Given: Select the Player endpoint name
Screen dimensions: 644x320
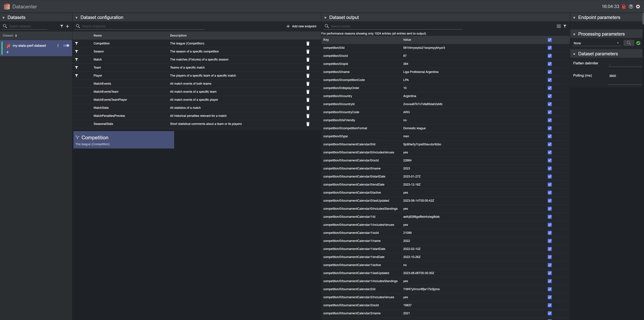Looking at the screenshot, I should click(x=98, y=76).
